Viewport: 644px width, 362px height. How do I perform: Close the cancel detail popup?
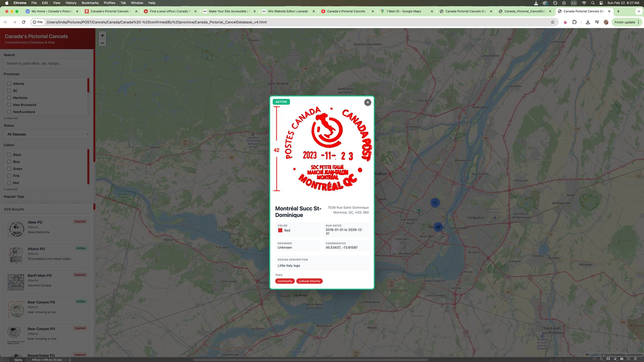[368, 102]
